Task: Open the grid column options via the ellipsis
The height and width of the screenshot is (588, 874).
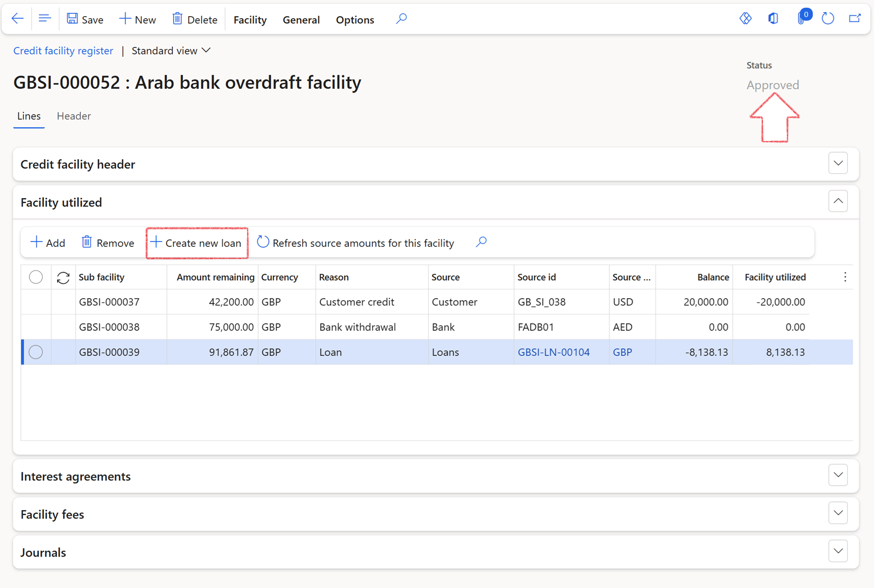Action: [845, 277]
